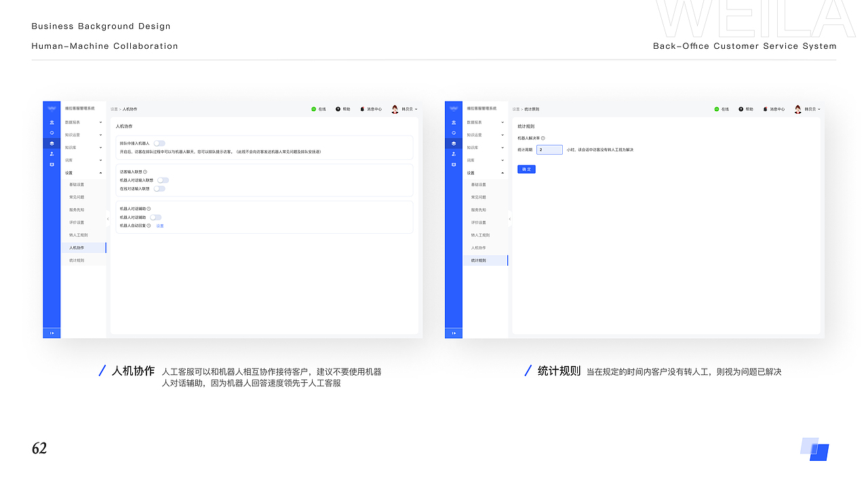The width and height of the screenshot is (868, 488).
Task: Click the monitor icon in 统计规则 screen blue sidebar
Action: click(454, 164)
